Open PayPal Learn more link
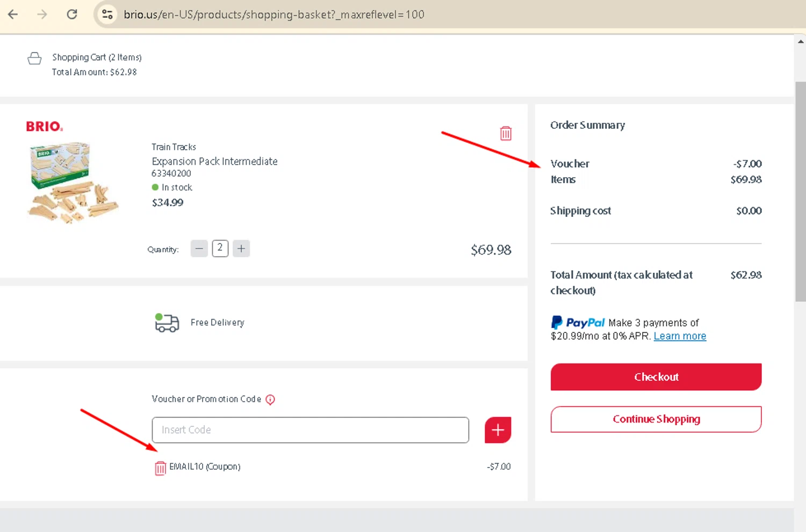 tap(680, 336)
